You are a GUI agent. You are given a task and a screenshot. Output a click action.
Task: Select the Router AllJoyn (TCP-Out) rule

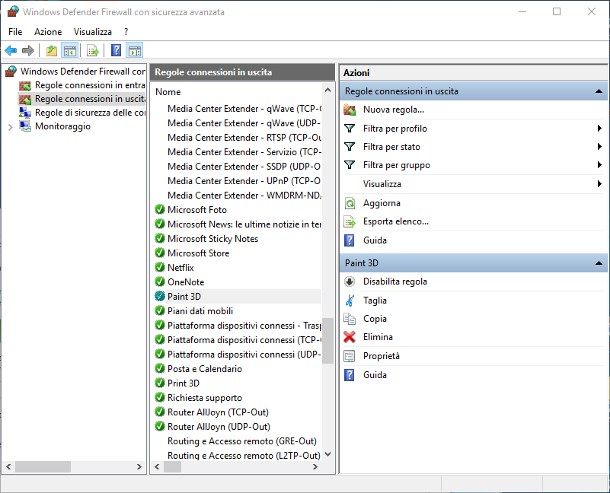coord(218,412)
